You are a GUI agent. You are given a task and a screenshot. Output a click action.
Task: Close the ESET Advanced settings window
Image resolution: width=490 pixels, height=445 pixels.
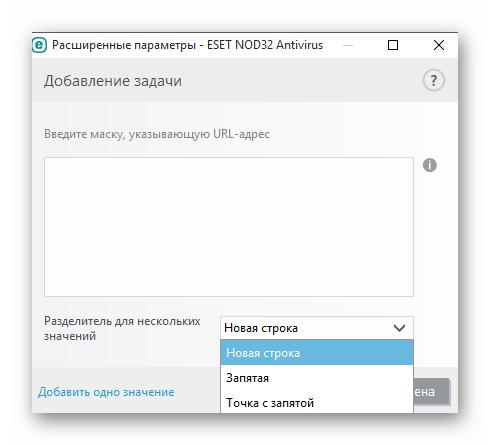pyautogui.click(x=439, y=45)
